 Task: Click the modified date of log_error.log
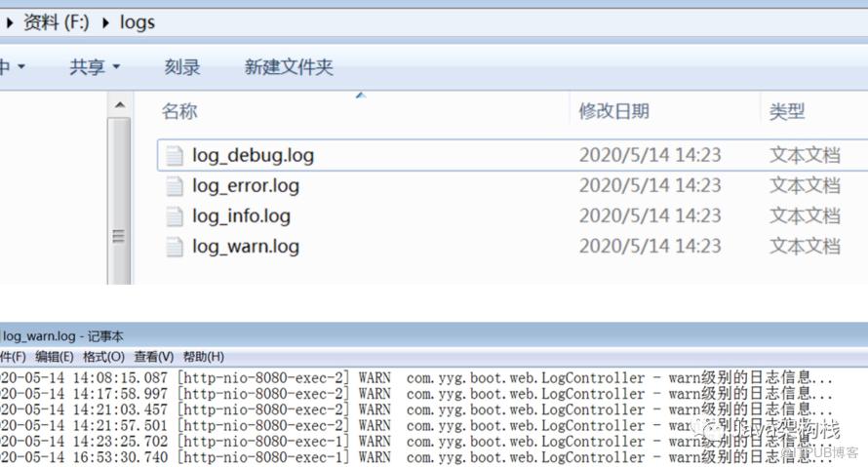650,186
